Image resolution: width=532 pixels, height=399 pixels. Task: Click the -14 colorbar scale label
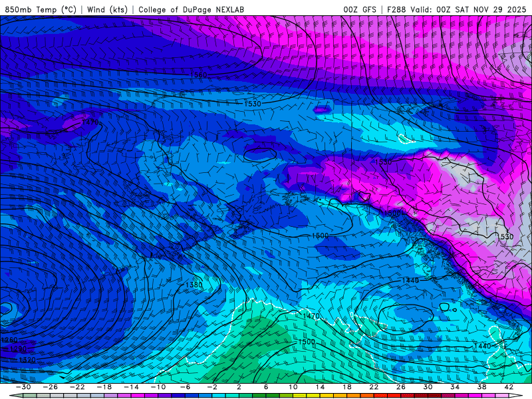pos(131,387)
